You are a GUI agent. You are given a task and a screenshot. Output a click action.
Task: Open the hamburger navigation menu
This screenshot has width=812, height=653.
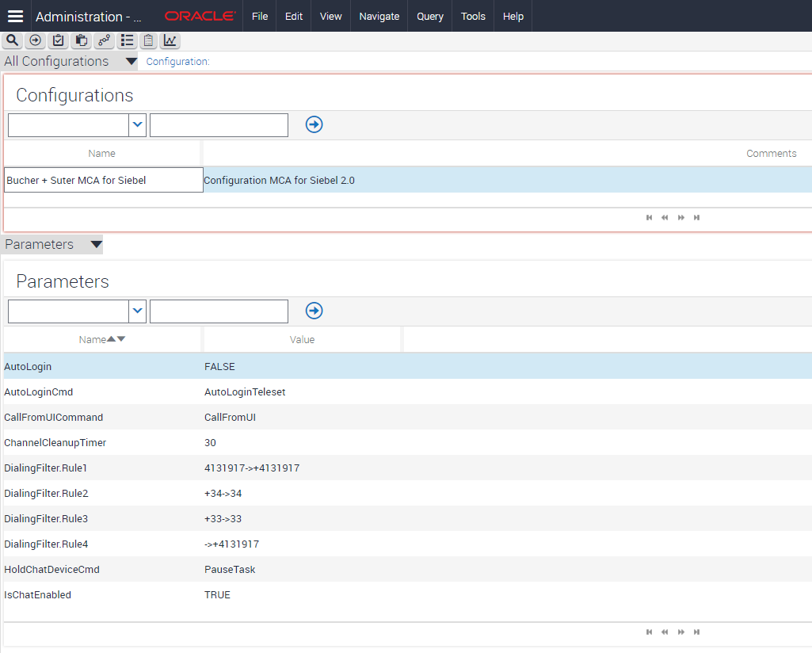click(16, 16)
